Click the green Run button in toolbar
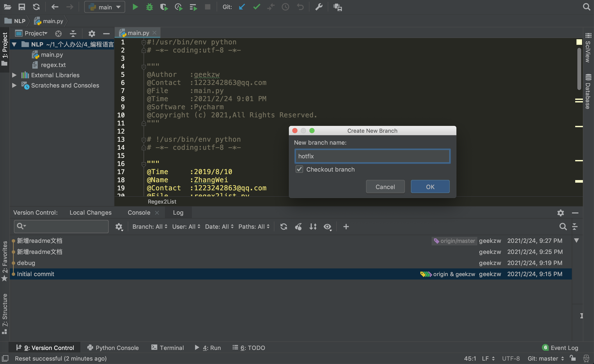This screenshot has height=364, width=594. tap(135, 7)
